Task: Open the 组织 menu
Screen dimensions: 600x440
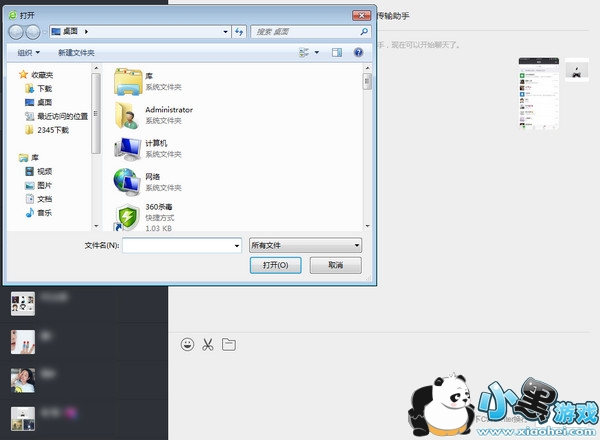Action: pos(28,53)
